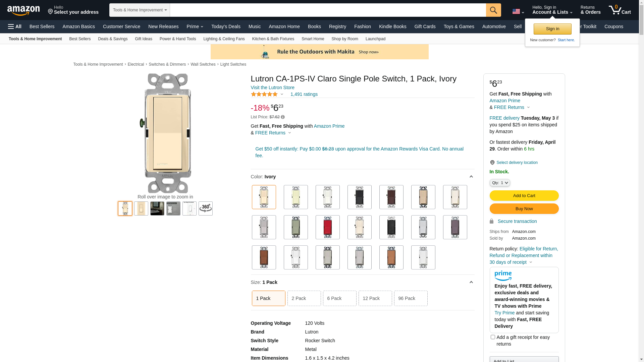Click the five-star rating icon
This screenshot has height=362, width=644.
coord(264,95)
